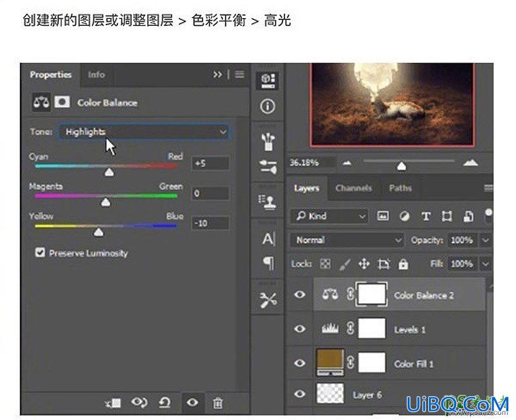This screenshot has width=516, height=420.
Task: Filter layers by shape icon
Action: coord(446,216)
